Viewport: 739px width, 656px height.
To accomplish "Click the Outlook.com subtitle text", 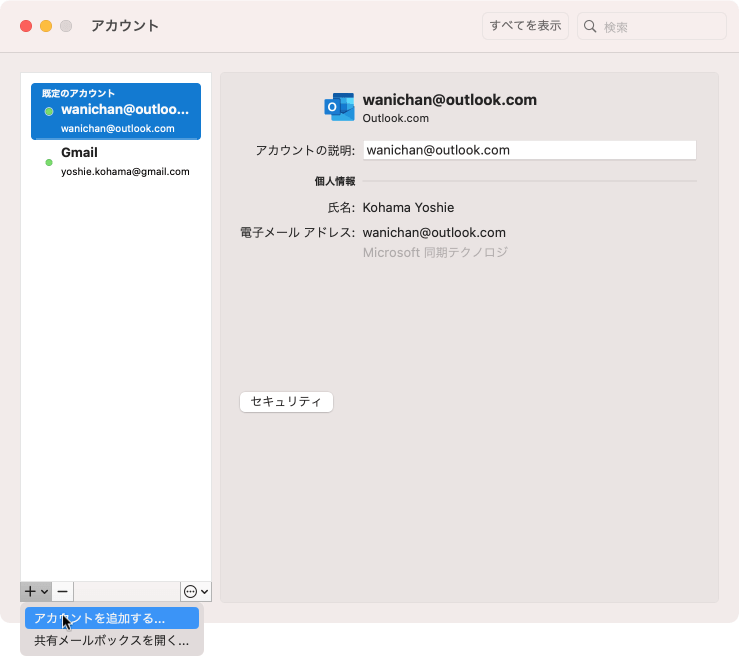I will [x=395, y=118].
